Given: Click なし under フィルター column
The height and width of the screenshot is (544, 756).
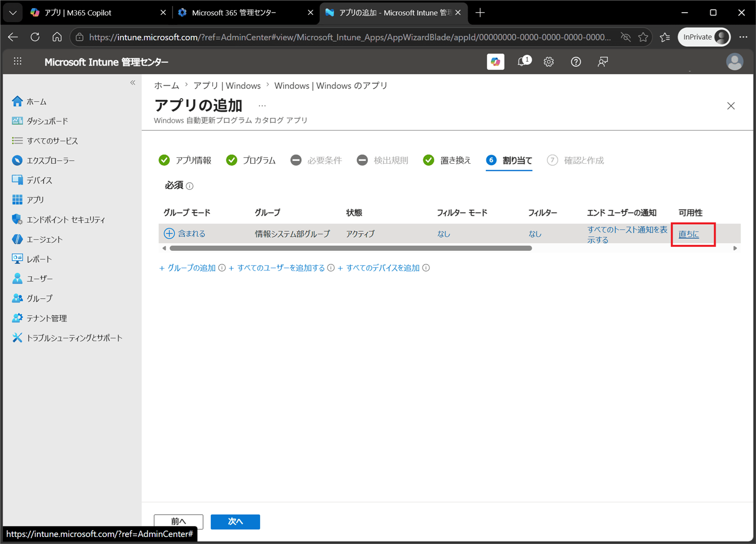Looking at the screenshot, I should coord(535,234).
